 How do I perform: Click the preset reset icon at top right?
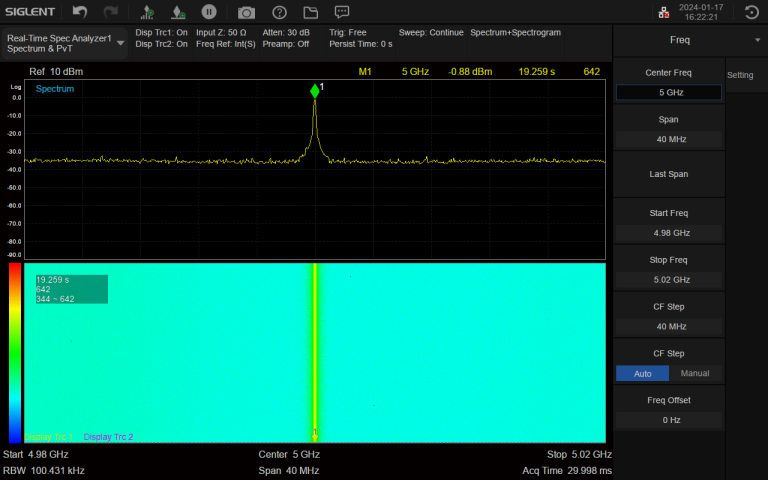(752, 12)
